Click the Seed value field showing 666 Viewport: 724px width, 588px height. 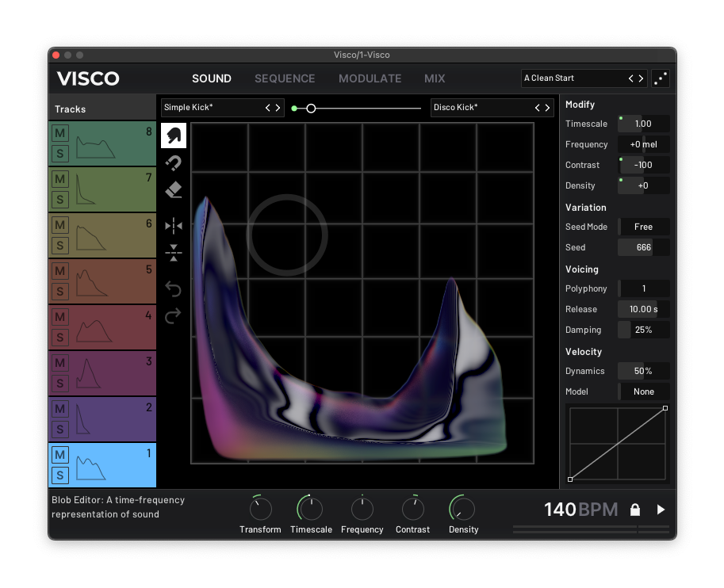(x=643, y=247)
